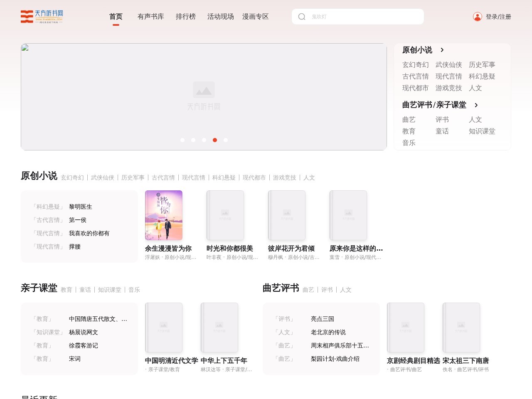Click the user avatar icon beside 登录/注册
Screen dimensions: 532x399
click(x=477, y=16)
